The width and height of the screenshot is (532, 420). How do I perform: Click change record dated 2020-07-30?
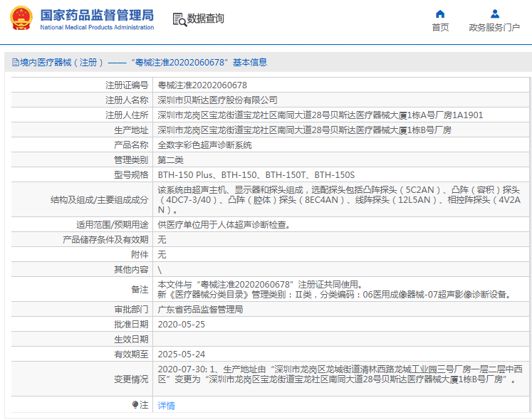coord(340,374)
